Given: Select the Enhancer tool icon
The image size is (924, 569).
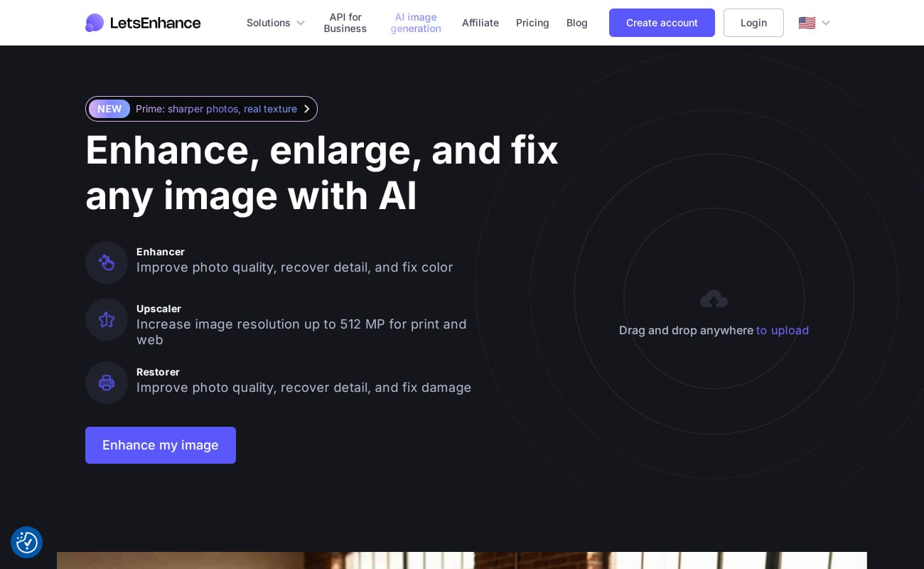Looking at the screenshot, I should coord(107,262).
